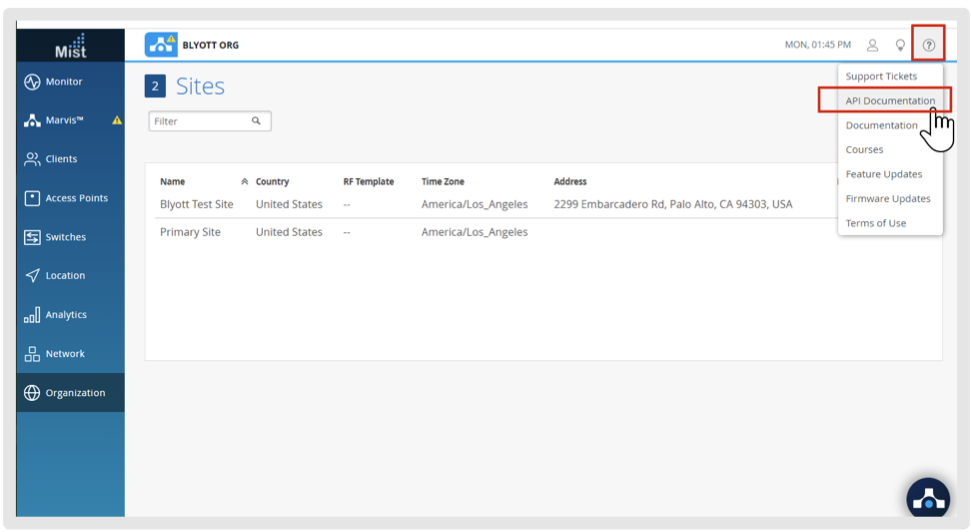
Task: Select API Documentation from help menu
Action: [x=890, y=101]
